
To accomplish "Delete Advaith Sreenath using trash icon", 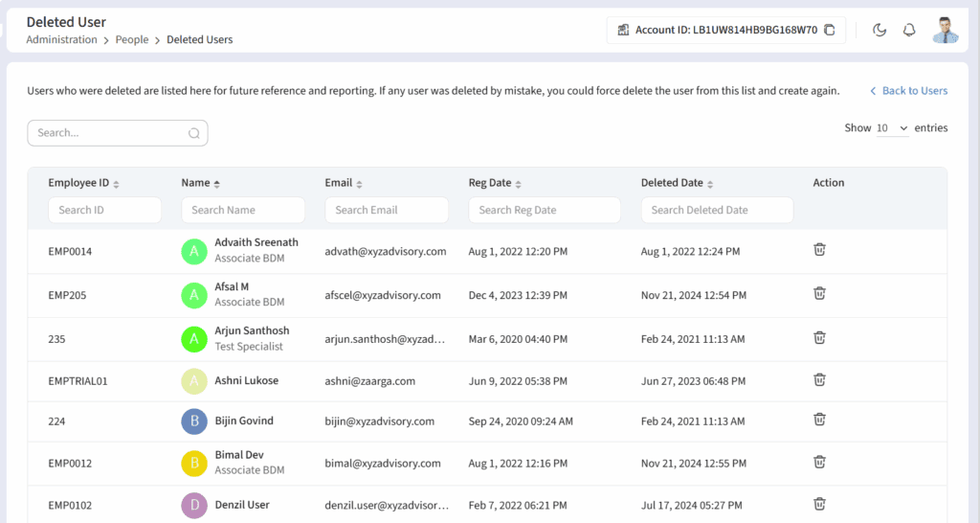I will coord(819,250).
